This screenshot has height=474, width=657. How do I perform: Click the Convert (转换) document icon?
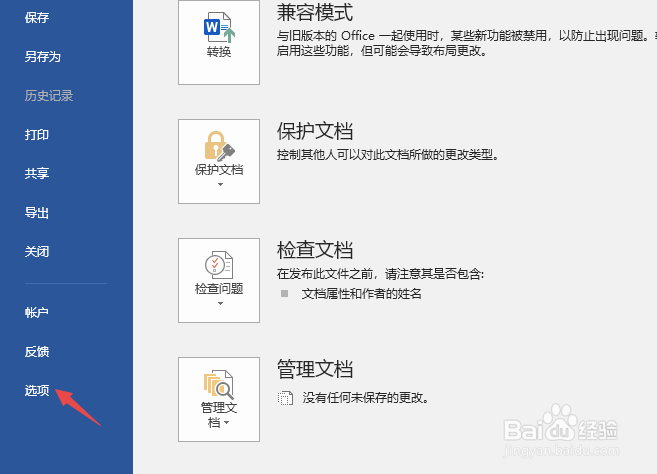[x=219, y=28]
